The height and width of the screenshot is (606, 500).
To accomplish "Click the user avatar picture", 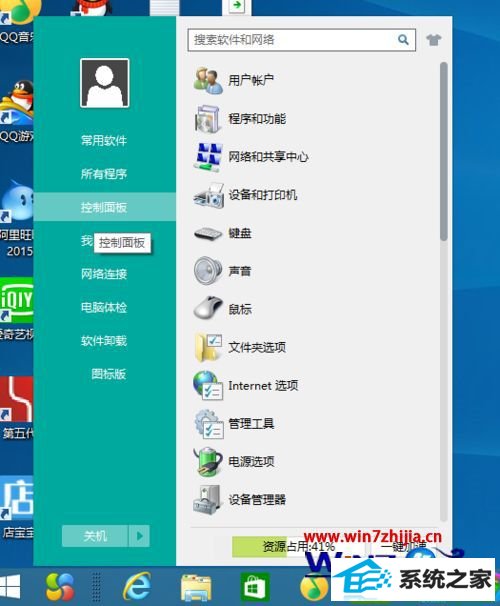I will [x=105, y=83].
